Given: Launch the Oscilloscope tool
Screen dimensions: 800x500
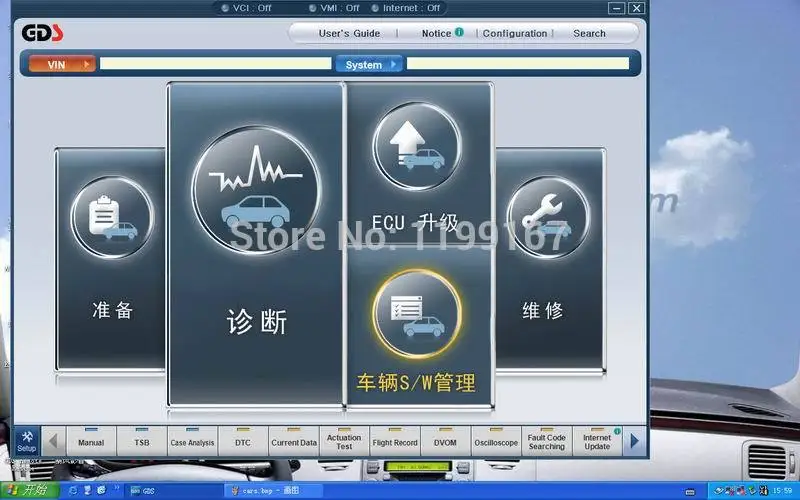Looking at the screenshot, I should click(x=496, y=441).
